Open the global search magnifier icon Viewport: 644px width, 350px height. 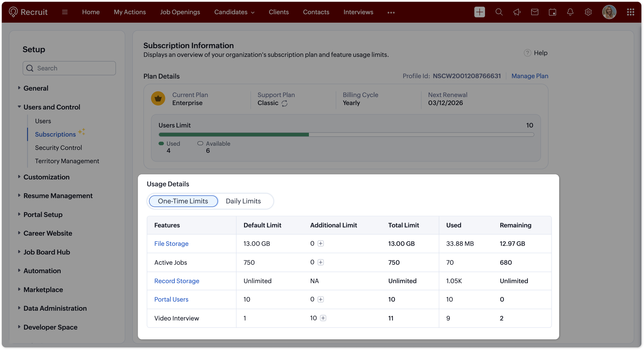[499, 12]
